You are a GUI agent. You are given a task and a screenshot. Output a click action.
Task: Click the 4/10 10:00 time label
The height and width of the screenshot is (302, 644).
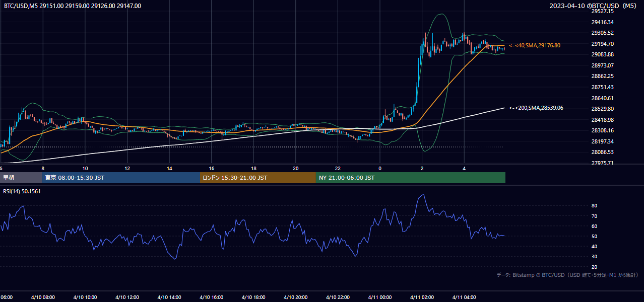click(85, 297)
